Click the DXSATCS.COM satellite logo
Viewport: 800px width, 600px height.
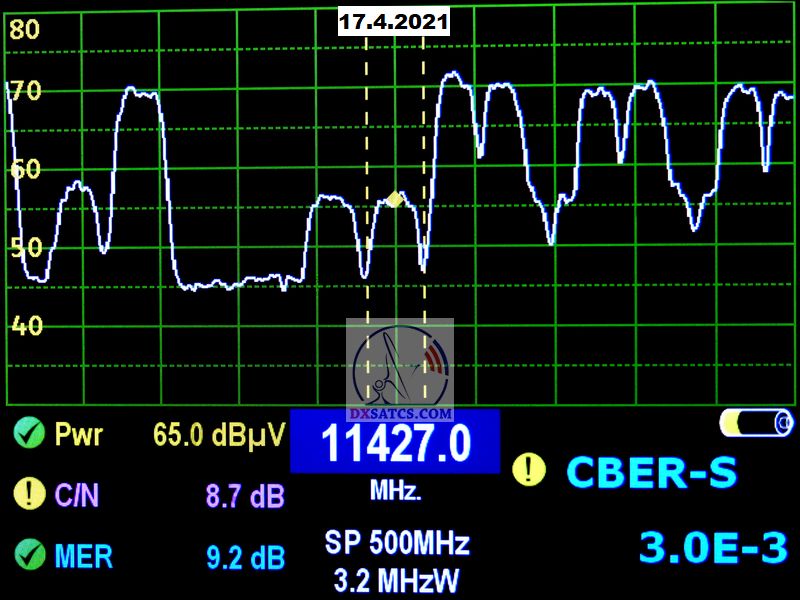tap(400, 370)
